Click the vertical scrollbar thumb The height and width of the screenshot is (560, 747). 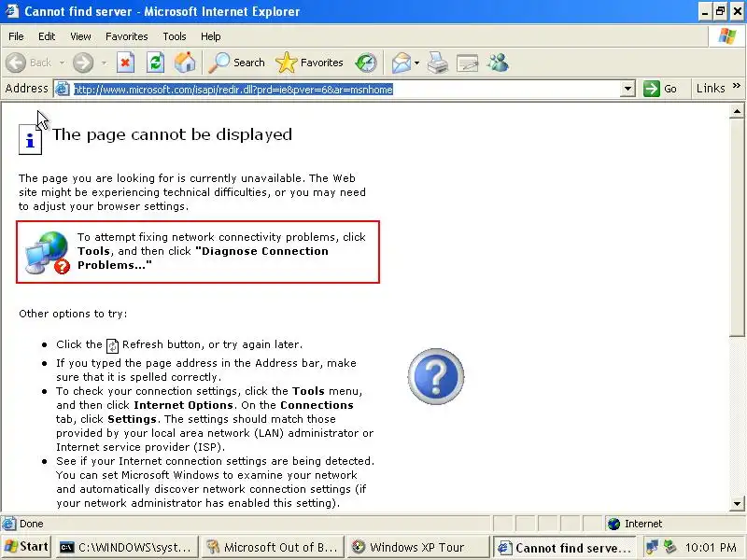pos(737,228)
